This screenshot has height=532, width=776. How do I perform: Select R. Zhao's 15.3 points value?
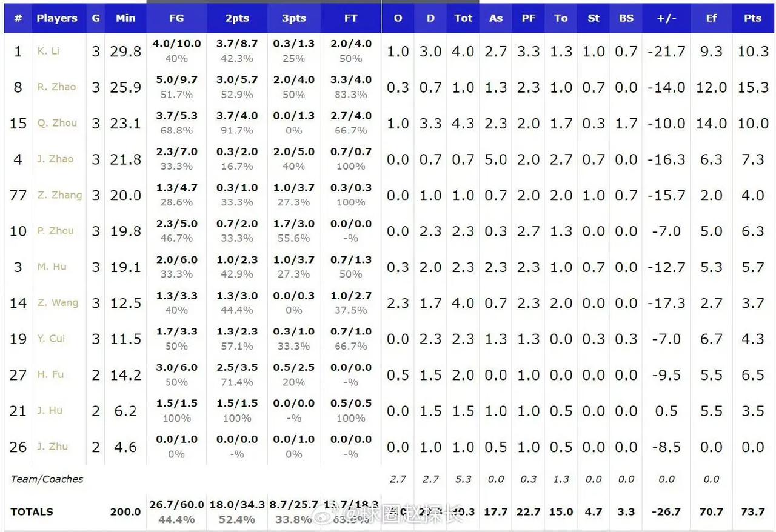pos(753,87)
